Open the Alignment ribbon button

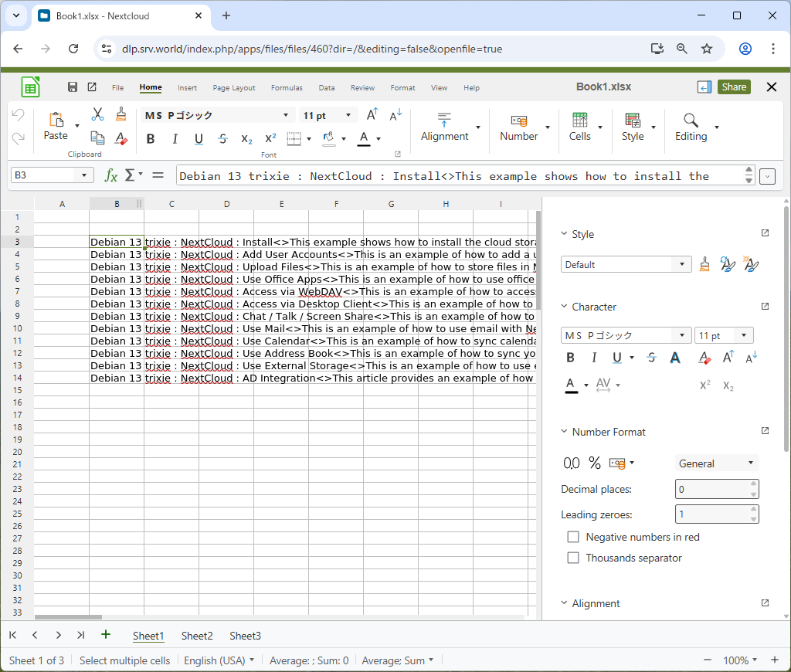tap(444, 127)
